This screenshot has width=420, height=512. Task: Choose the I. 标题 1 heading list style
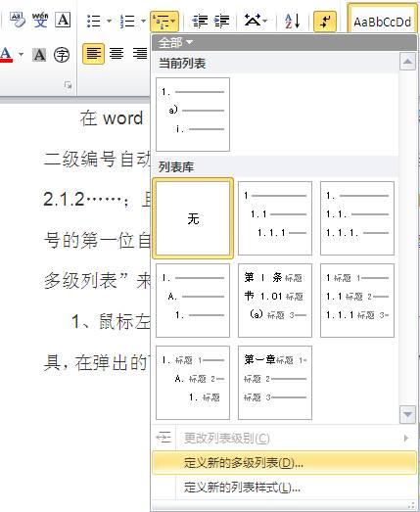[193, 383]
